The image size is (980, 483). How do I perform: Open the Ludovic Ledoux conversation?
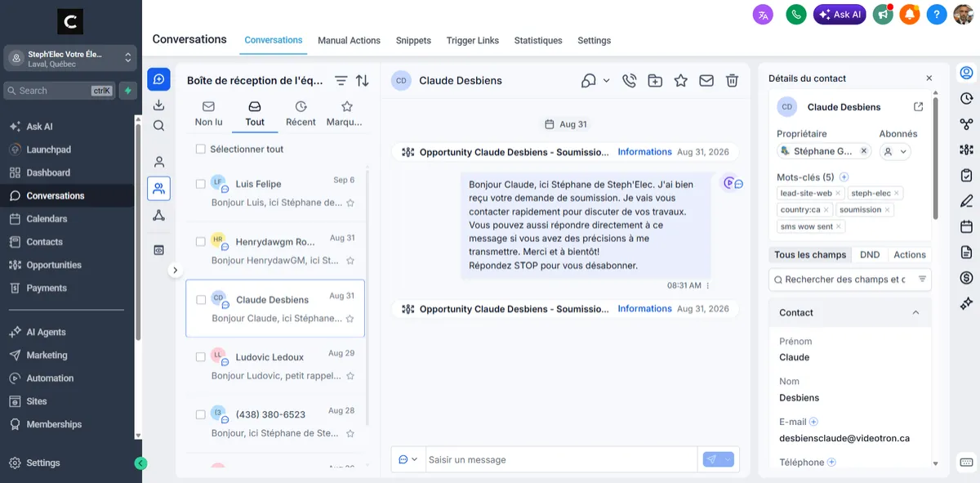coord(275,366)
